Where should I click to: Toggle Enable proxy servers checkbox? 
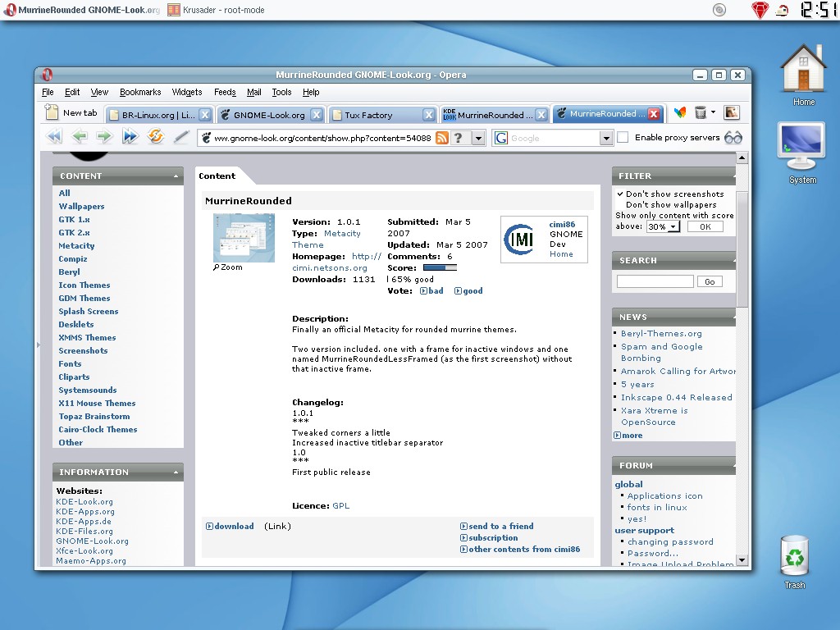point(623,138)
